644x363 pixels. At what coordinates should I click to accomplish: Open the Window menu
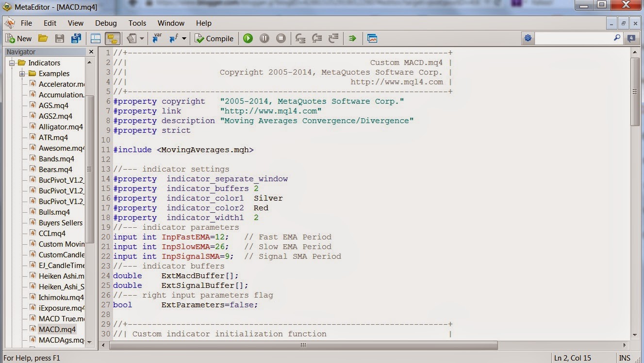coord(171,23)
